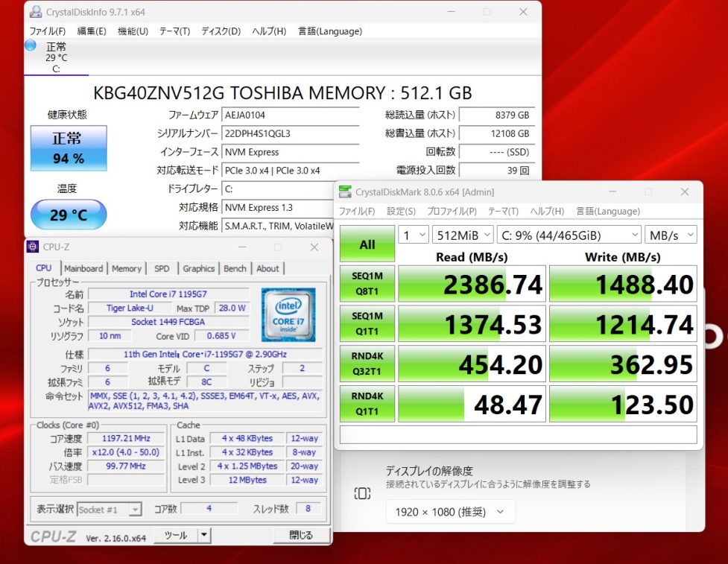Click the 正常 94% health status button
The height and width of the screenshot is (564, 728).
point(69,148)
